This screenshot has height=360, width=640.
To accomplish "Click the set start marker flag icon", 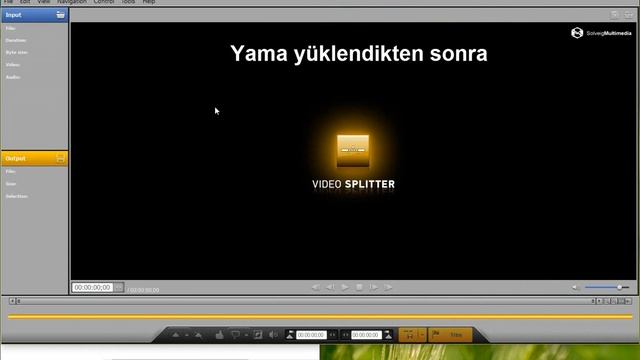I will [x=289, y=335].
